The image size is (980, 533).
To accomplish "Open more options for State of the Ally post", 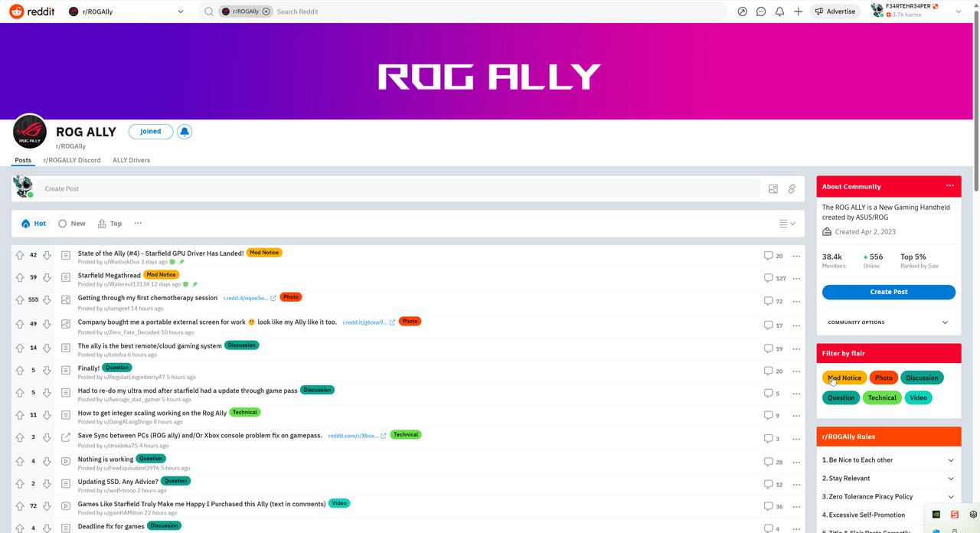I will point(796,256).
